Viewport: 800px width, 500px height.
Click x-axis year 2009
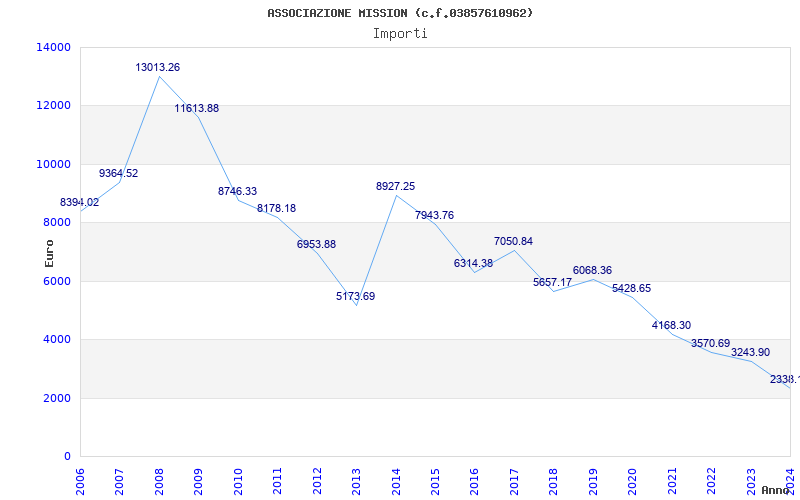198,481
